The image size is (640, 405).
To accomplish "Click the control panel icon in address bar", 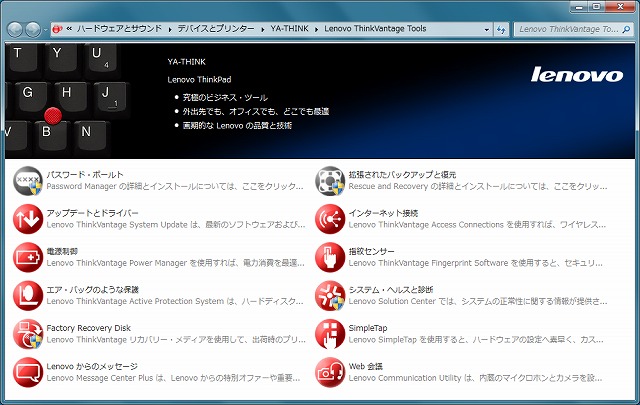I will click(x=58, y=29).
